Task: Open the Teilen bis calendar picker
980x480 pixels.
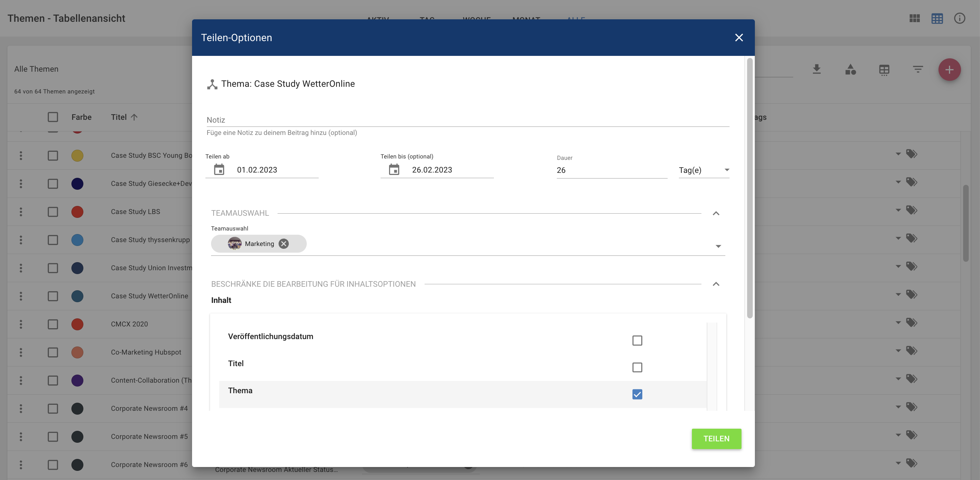Action: (x=394, y=169)
